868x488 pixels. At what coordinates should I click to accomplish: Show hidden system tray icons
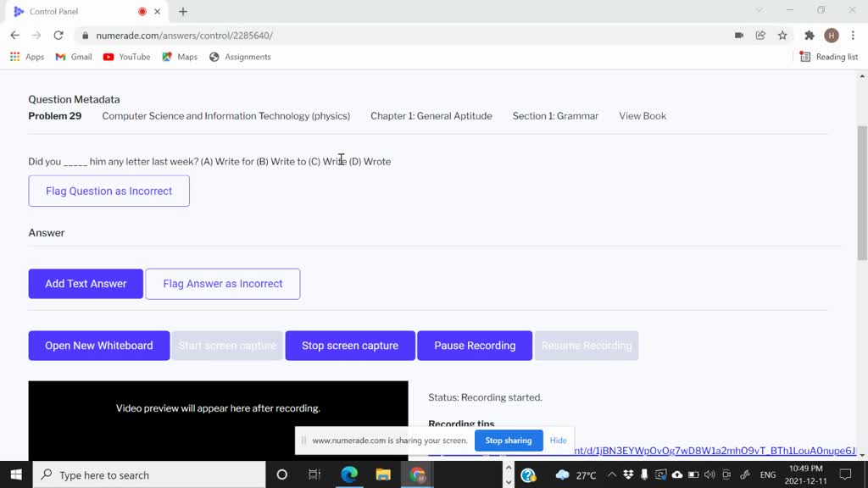click(x=612, y=475)
